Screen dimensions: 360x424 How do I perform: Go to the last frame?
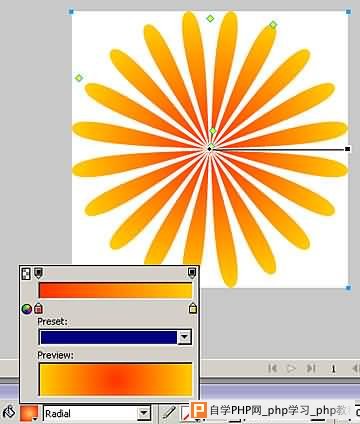[311, 368]
